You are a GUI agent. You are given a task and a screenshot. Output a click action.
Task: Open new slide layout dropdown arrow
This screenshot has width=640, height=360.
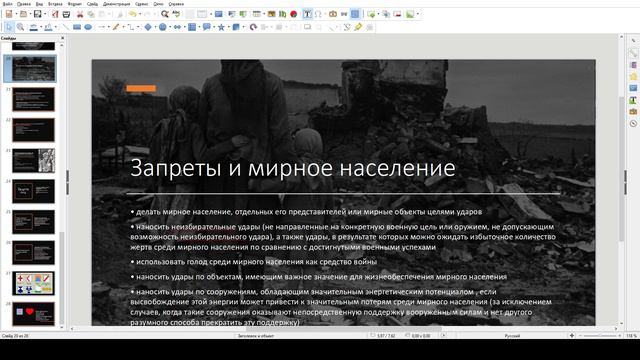point(378,14)
